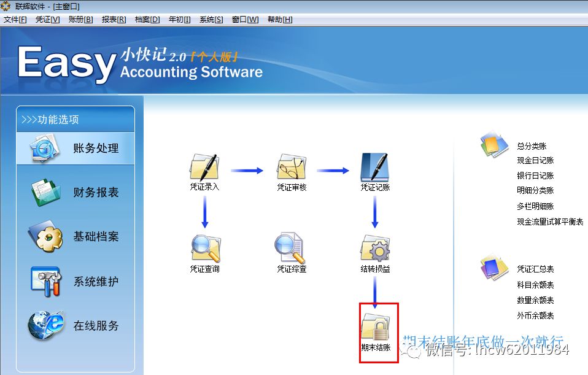588x375 pixels.
Task: Click the 凭证综查 text label
Action: click(292, 269)
